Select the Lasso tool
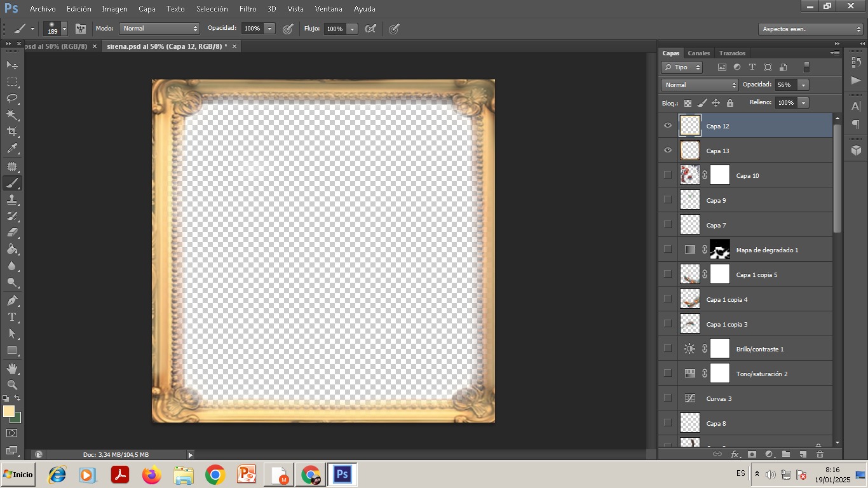The image size is (868, 488). (x=12, y=98)
